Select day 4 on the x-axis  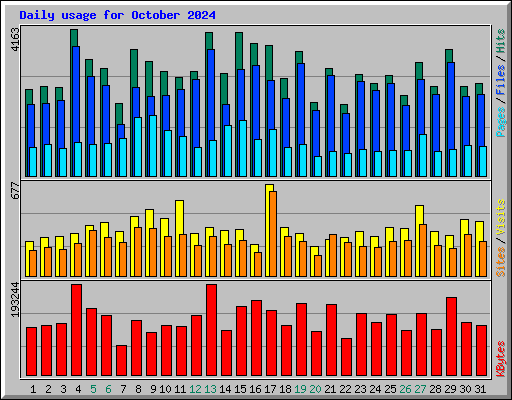tap(78, 389)
